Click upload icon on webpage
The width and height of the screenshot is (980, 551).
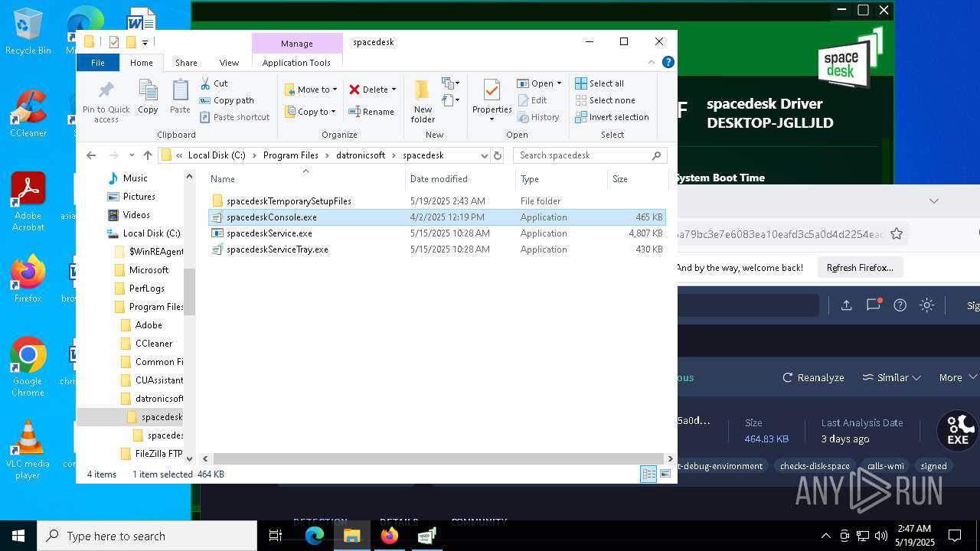[846, 305]
